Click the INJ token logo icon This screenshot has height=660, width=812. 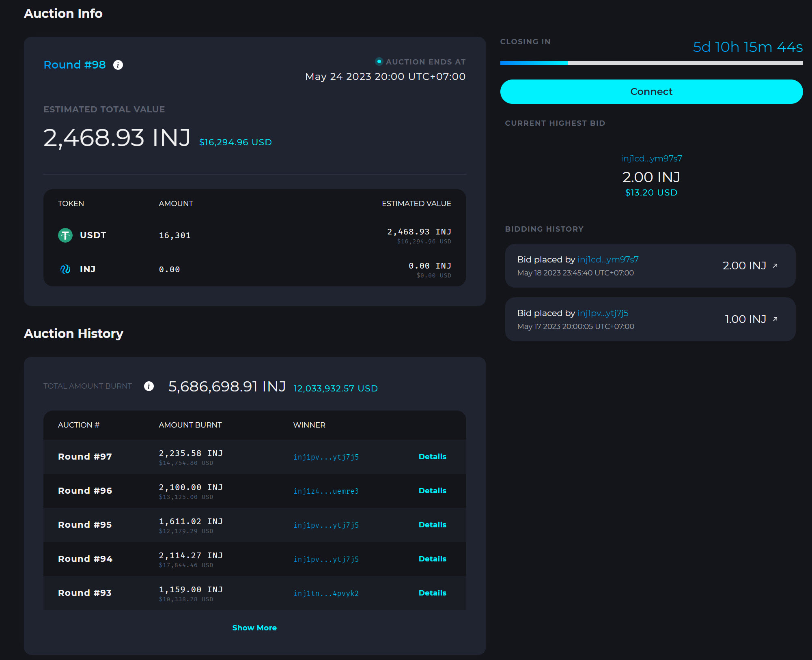coord(65,269)
